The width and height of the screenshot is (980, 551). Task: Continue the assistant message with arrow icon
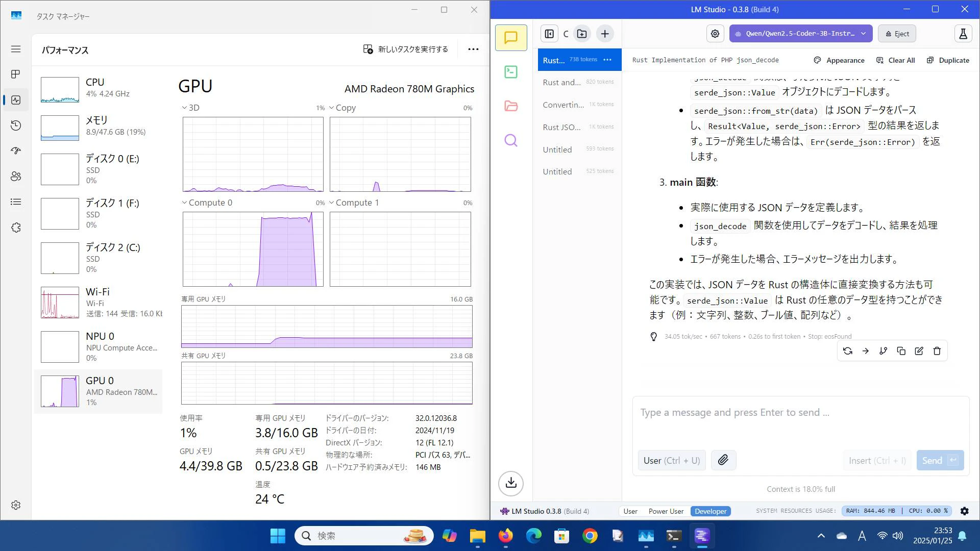(866, 351)
